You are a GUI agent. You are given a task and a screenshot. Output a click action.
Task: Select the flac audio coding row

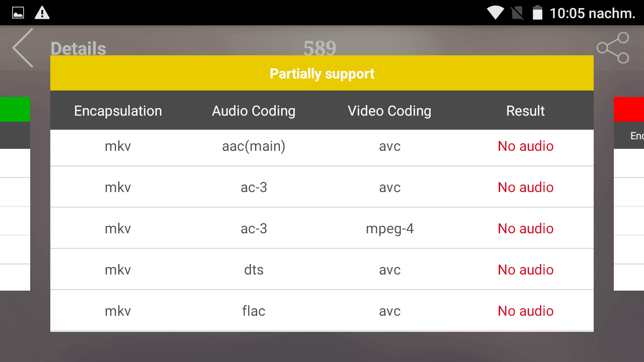[x=322, y=311]
